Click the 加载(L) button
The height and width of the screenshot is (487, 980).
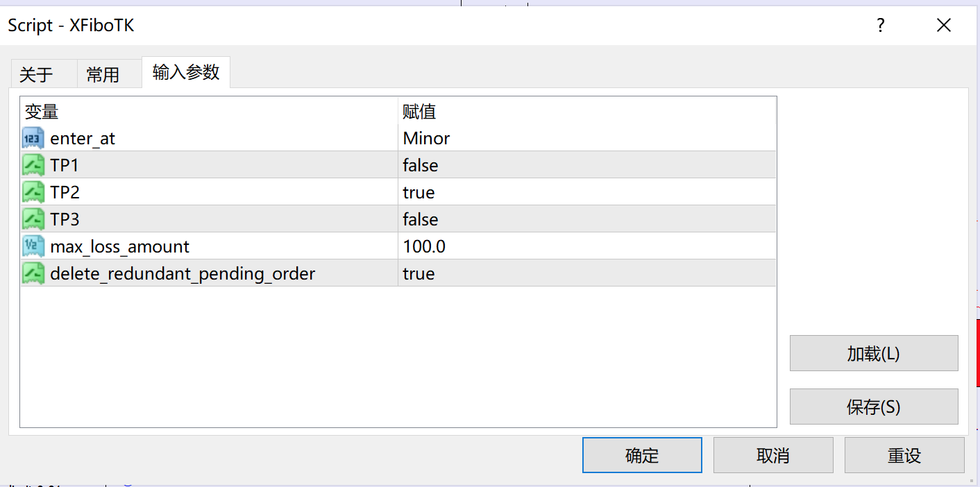(873, 353)
